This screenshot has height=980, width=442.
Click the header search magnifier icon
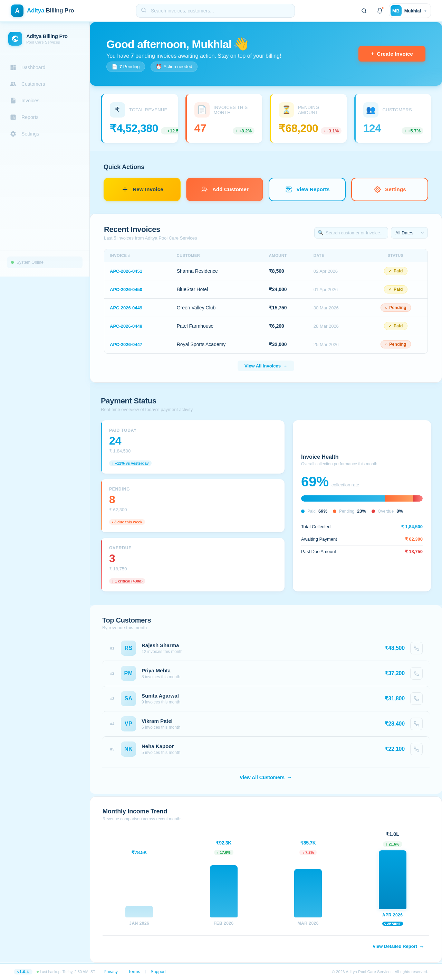(364, 11)
